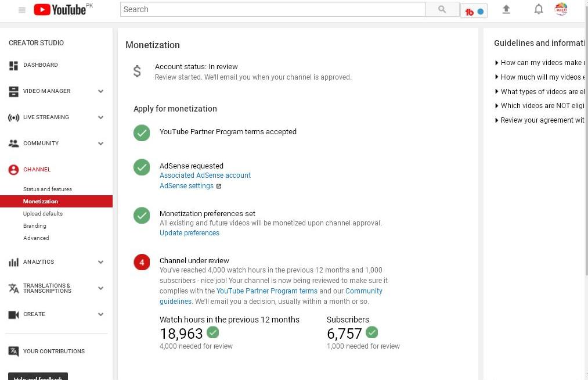The image size is (588, 380).
Task: Expand the Video Manager chevron
Action: tap(100, 91)
